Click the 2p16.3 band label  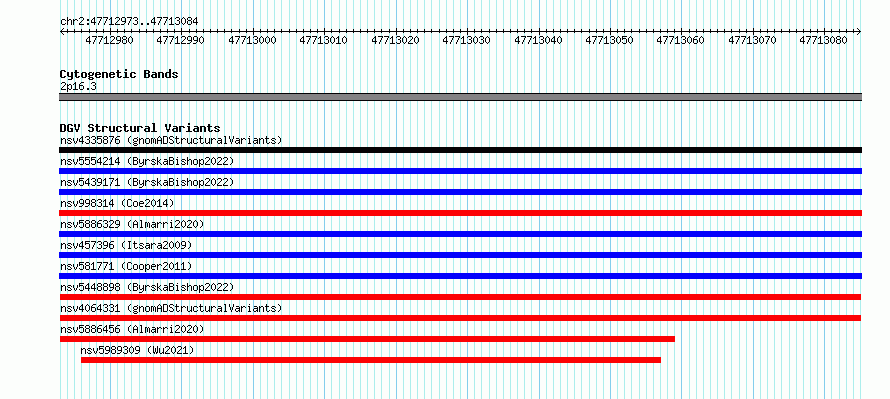(x=78, y=87)
